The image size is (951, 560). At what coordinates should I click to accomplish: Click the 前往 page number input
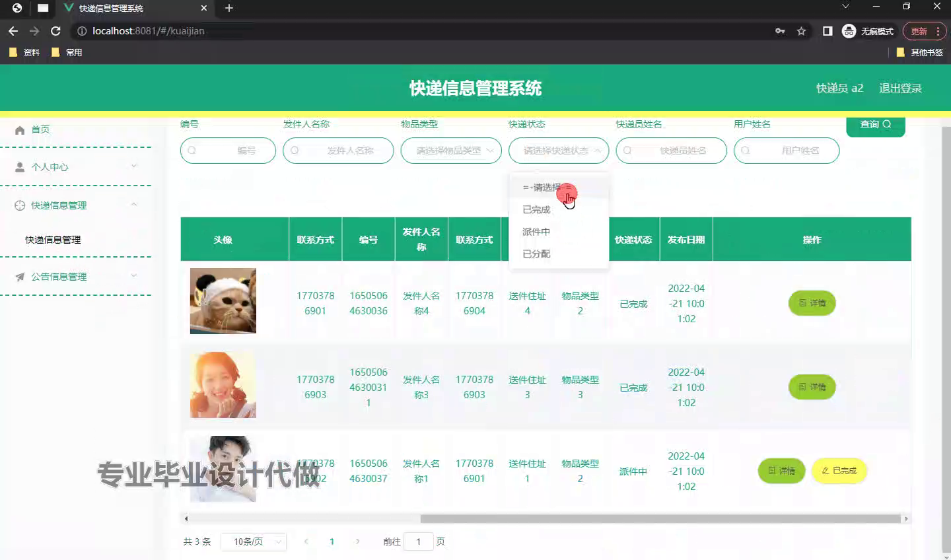[418, 542]
